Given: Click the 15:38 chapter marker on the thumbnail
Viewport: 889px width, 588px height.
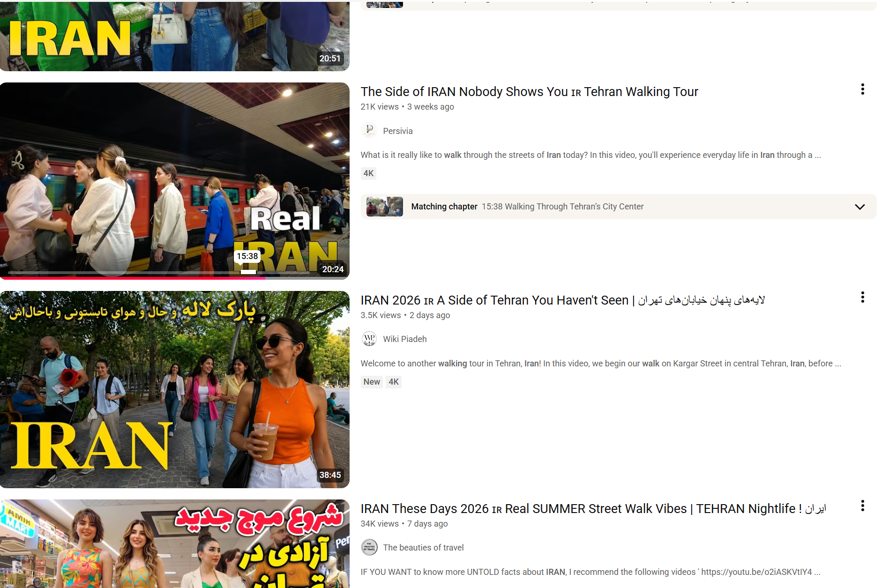Looking at the screenshot, I should click(247, 256).
